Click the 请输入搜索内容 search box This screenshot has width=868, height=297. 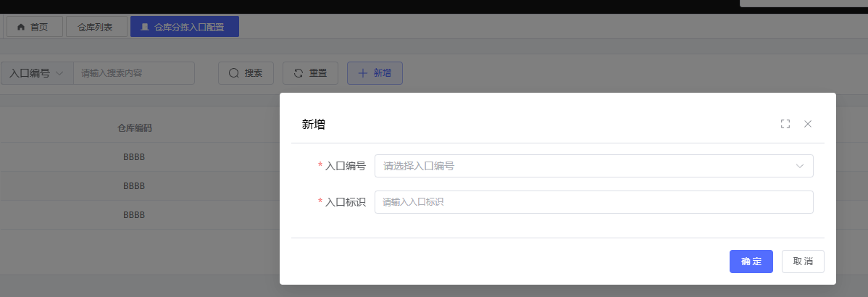click(134, 73)
